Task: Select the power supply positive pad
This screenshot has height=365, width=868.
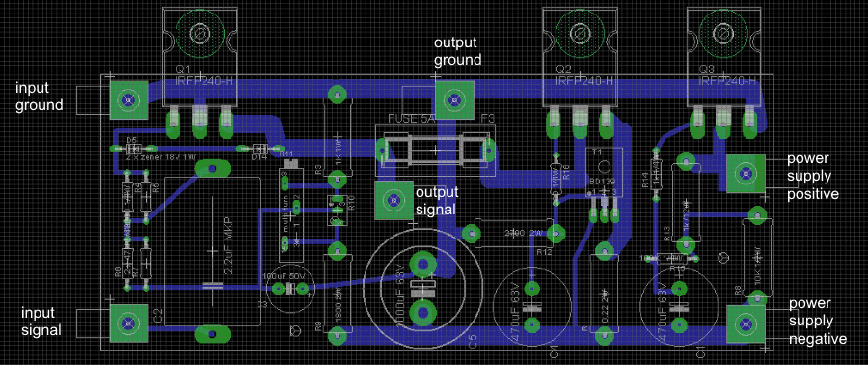Action: [x=745, y=174]
